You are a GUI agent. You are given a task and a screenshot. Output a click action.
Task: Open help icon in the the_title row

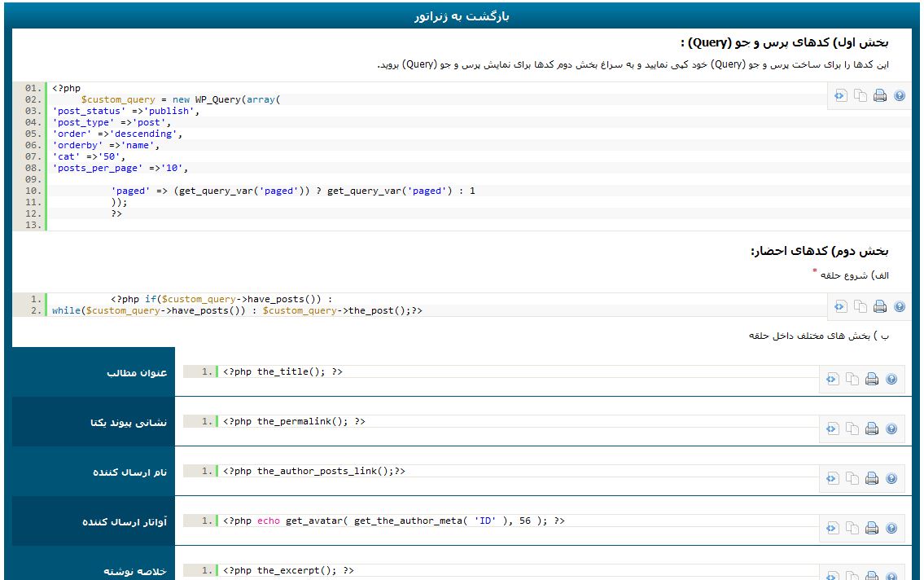[891, 379]
